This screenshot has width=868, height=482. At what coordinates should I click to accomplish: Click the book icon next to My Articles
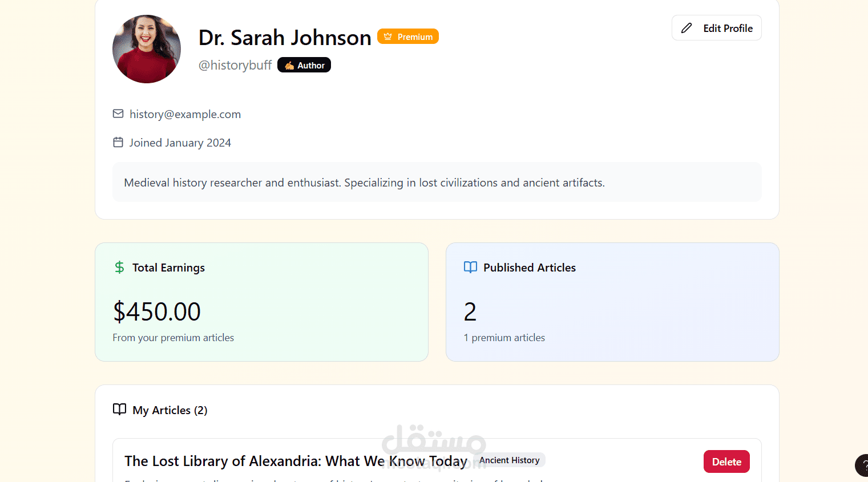coord(119,410)
